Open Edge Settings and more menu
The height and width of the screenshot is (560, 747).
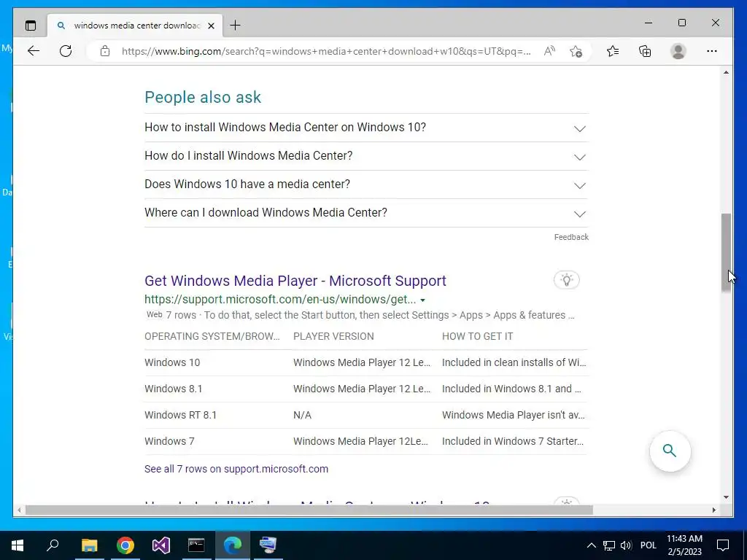(x=712, y=51)
